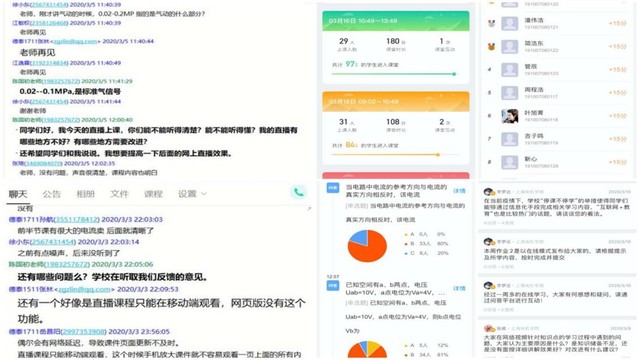Click the orange pie chart for first question
The image size is (639, 360).
(367, 245)
